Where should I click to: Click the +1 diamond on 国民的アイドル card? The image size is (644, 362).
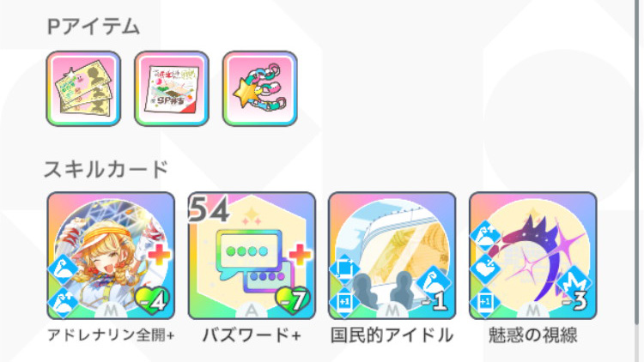tap(344, 303)
